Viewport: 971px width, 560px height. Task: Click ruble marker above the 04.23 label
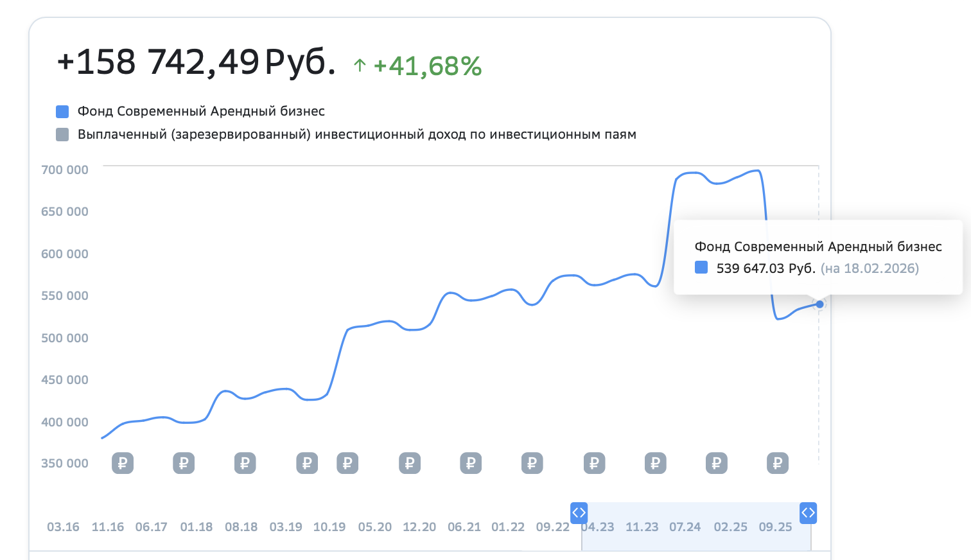(594, 463)
